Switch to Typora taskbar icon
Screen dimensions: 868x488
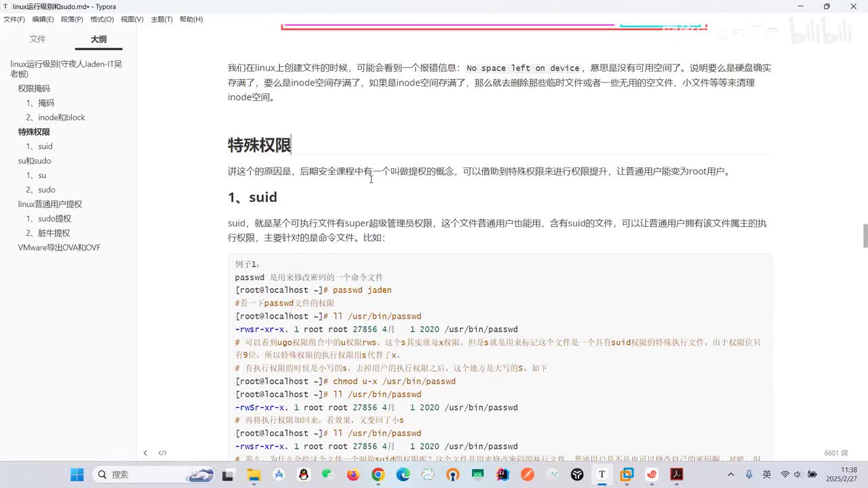click(601, 474)
